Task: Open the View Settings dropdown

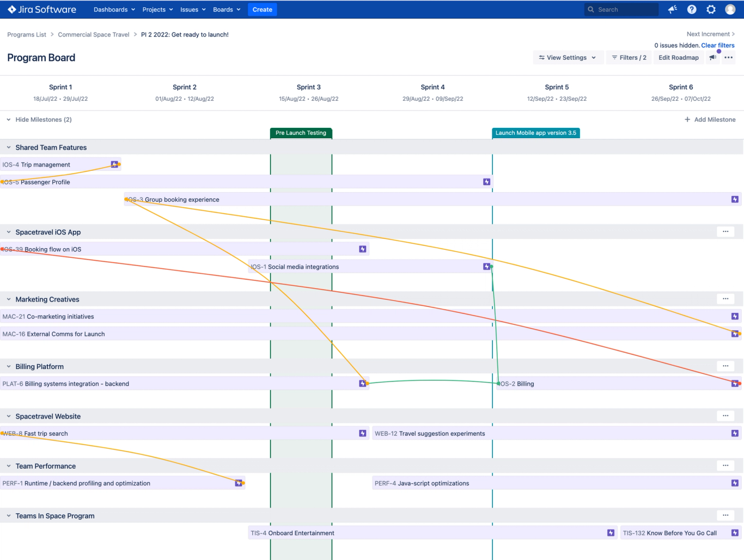Action: [567, 57]
